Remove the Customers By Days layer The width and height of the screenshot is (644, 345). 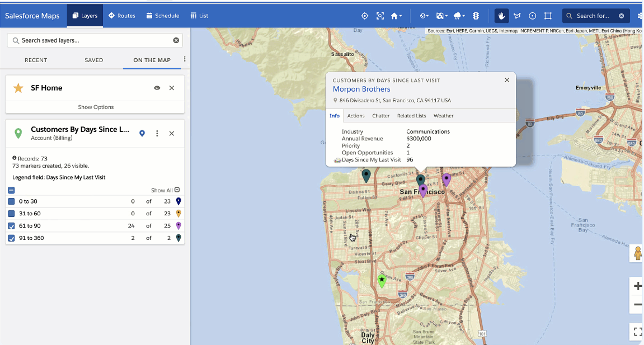point(172,133)
